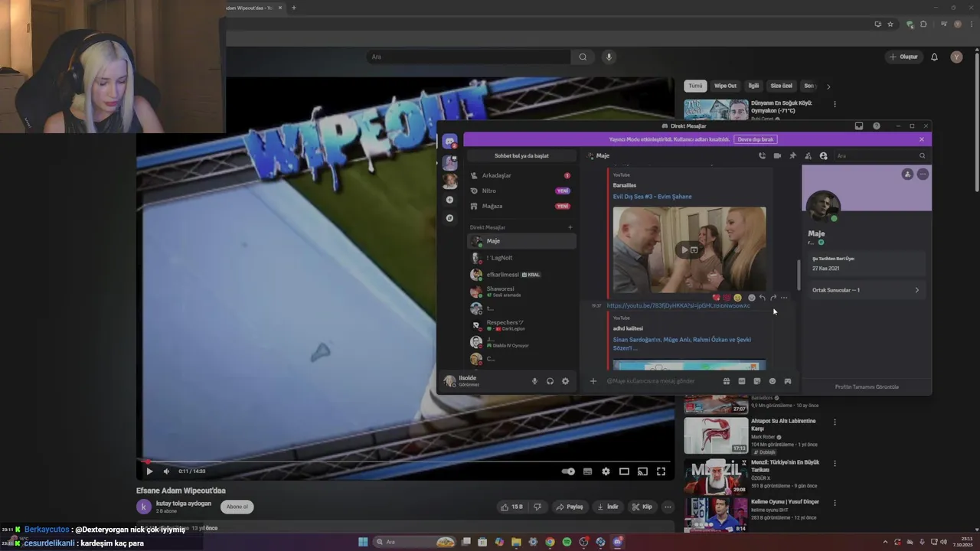Screen dimensions: 980x551
Task: Open Discord help question mark icon
Action: (877, 126)
